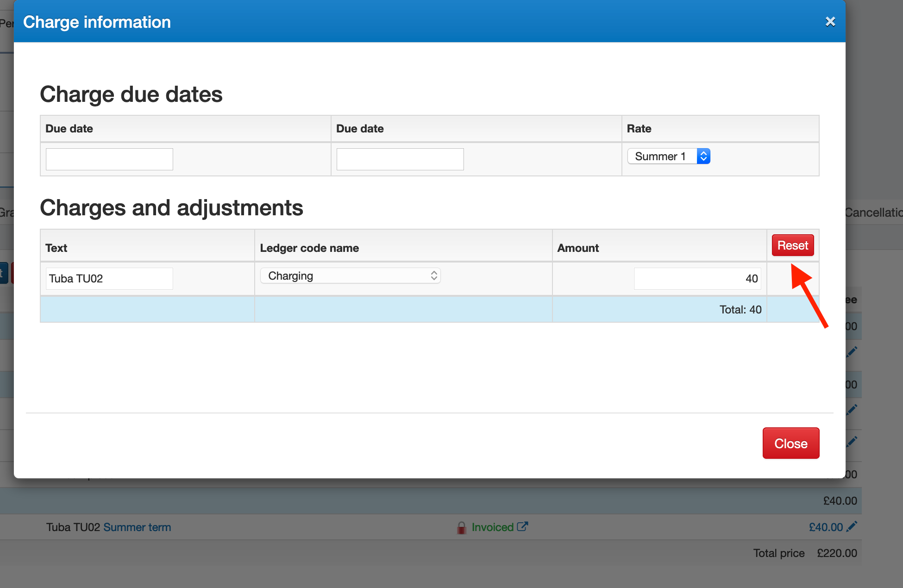Click the first Due date input field
The height and width of the screenshot is (588, 903).
[x=109, y=159]
